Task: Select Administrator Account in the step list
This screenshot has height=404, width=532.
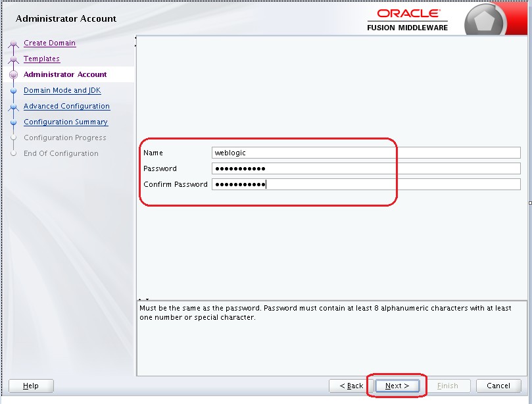Action: click(65, 74)
